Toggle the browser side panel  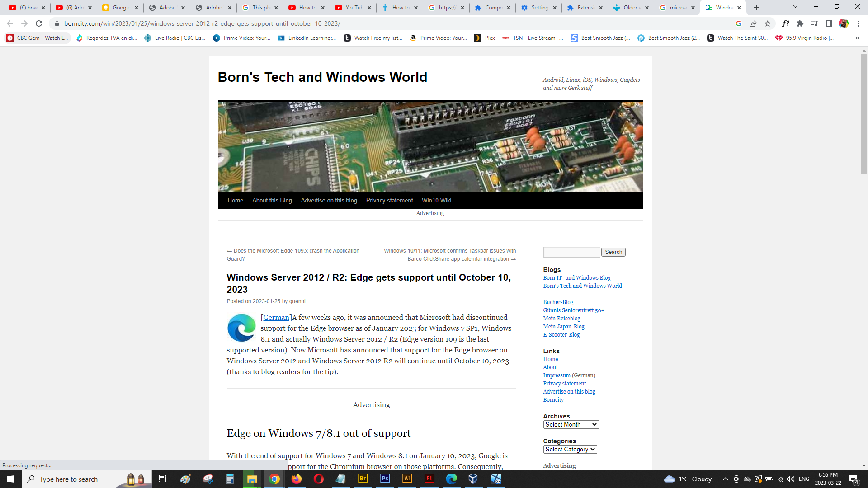point(829,23)
